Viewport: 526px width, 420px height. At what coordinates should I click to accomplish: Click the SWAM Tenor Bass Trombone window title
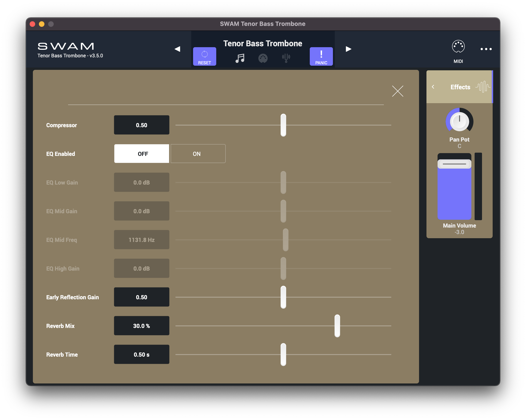tap(263, 24)
